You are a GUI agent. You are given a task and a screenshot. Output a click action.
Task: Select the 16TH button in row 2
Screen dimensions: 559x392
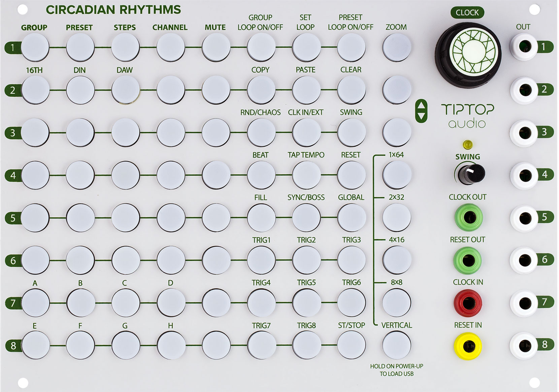click(35, 90)
